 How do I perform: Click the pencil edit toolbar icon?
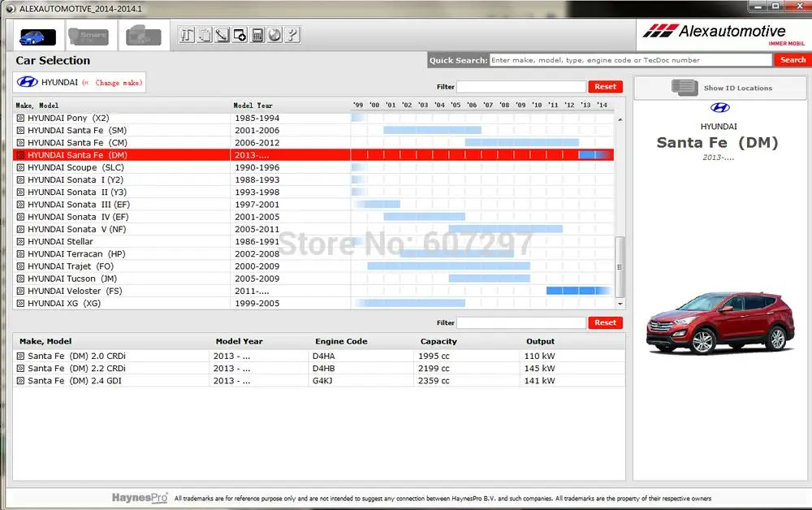click(222, 35)
